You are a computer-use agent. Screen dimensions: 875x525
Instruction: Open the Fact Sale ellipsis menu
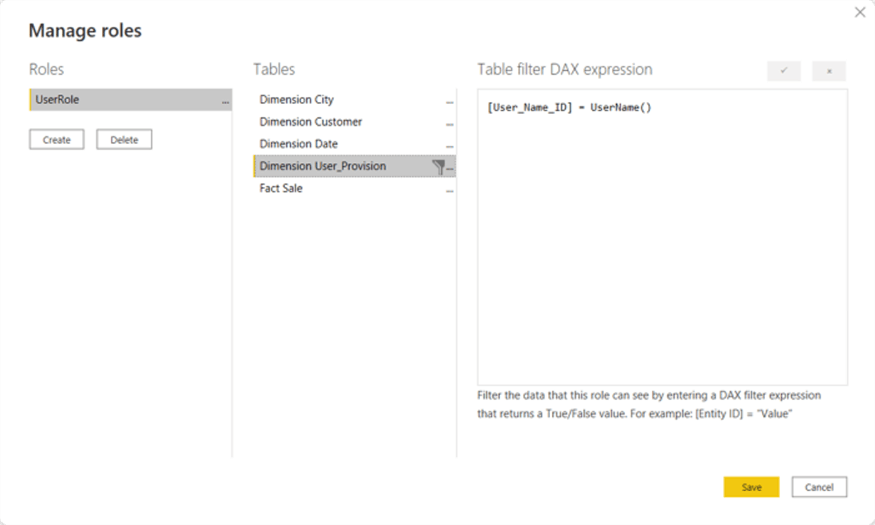[x=450, y=189]
